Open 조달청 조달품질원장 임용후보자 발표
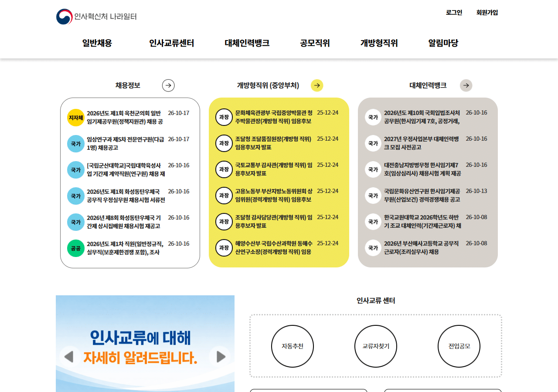The width and height of the screenshot is (558, 392). coord(273,143)
